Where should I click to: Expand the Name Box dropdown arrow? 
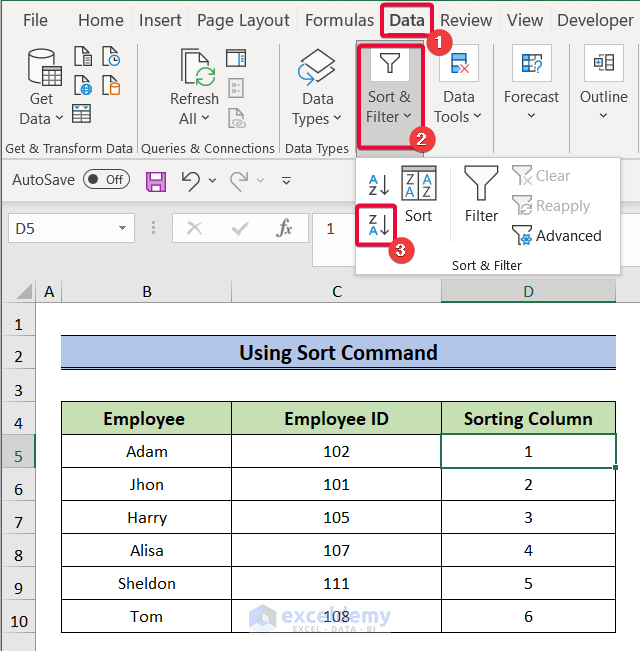tap(123, 229)
